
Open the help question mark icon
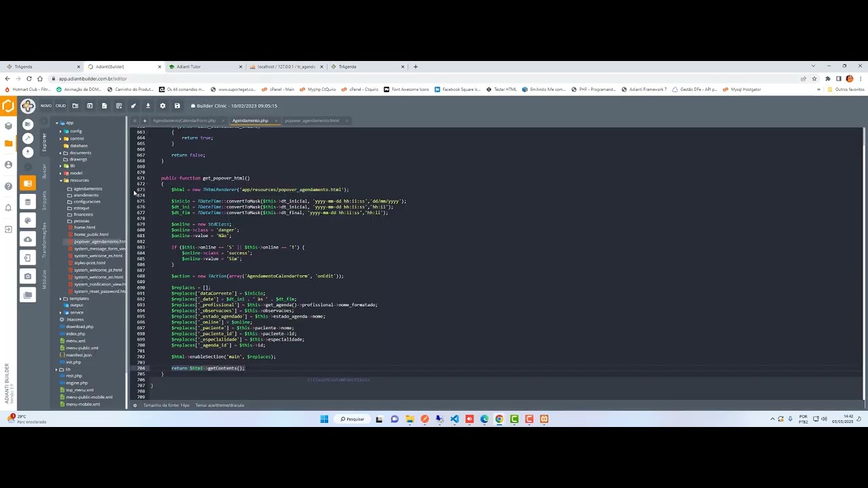[x=8, y=186]
